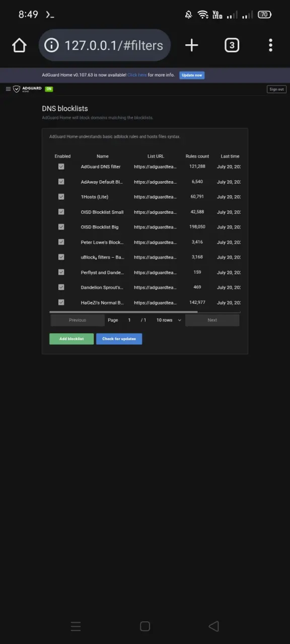Sort by Enabled column header

62,156
